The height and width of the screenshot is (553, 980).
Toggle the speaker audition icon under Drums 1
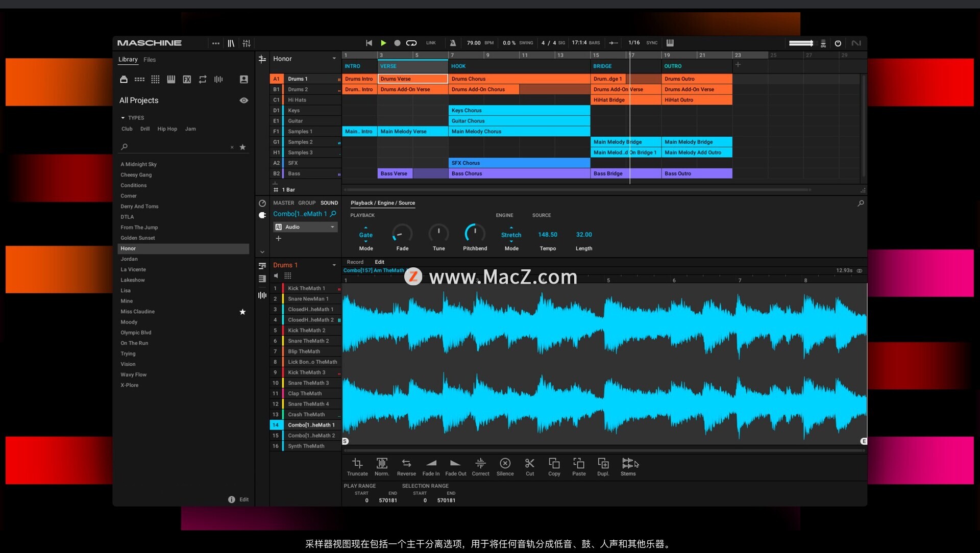click(x=276, y=276)
